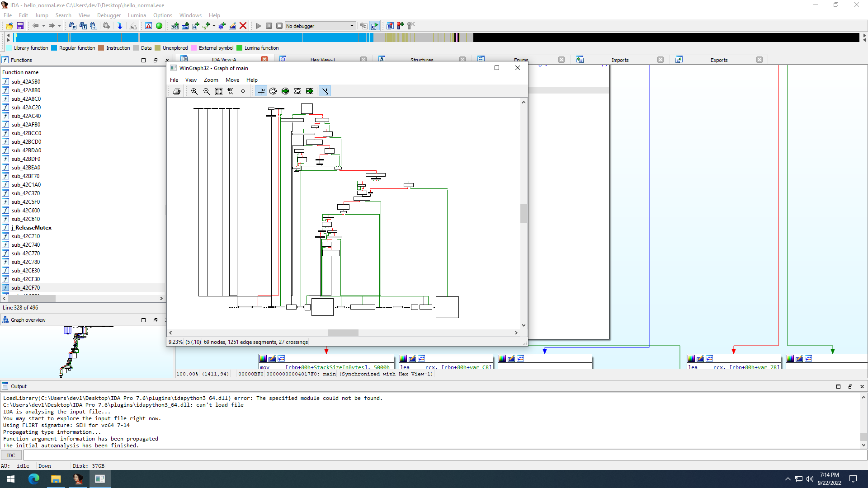Toggle the easy graph panning arrow button
The height and width of the screenshot is (488, 868).
click(x=325, y=91)
